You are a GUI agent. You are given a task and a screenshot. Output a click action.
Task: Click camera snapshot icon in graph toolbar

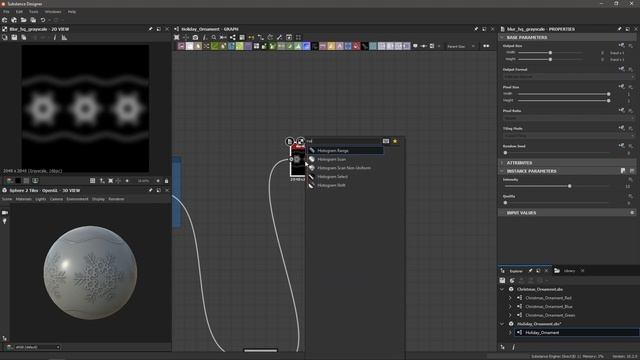195,38
